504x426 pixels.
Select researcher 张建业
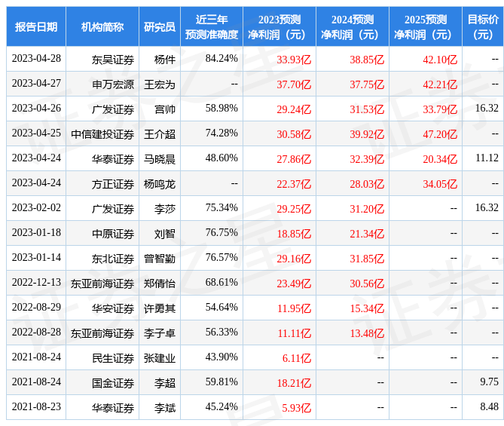click(x=160, y=358)
